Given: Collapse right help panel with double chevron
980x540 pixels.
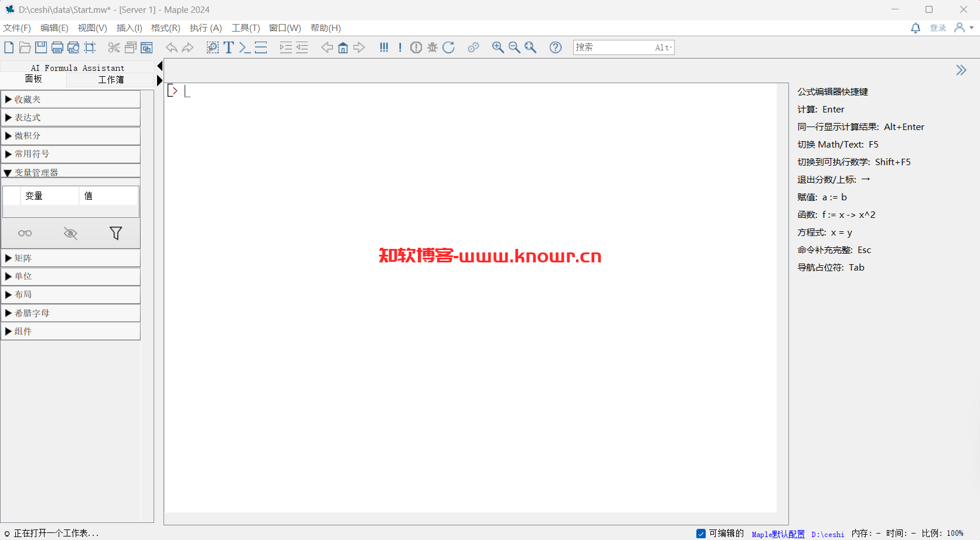Looking at the screenshot, I should tap(961, 70).
